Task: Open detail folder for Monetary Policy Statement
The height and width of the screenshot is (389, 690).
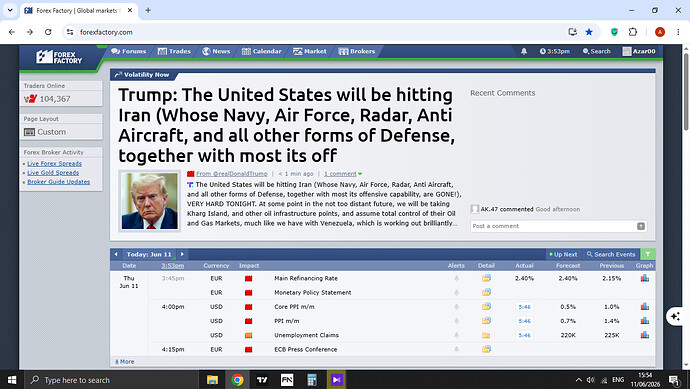Action: pyautogui.click(x=486, y=292)
